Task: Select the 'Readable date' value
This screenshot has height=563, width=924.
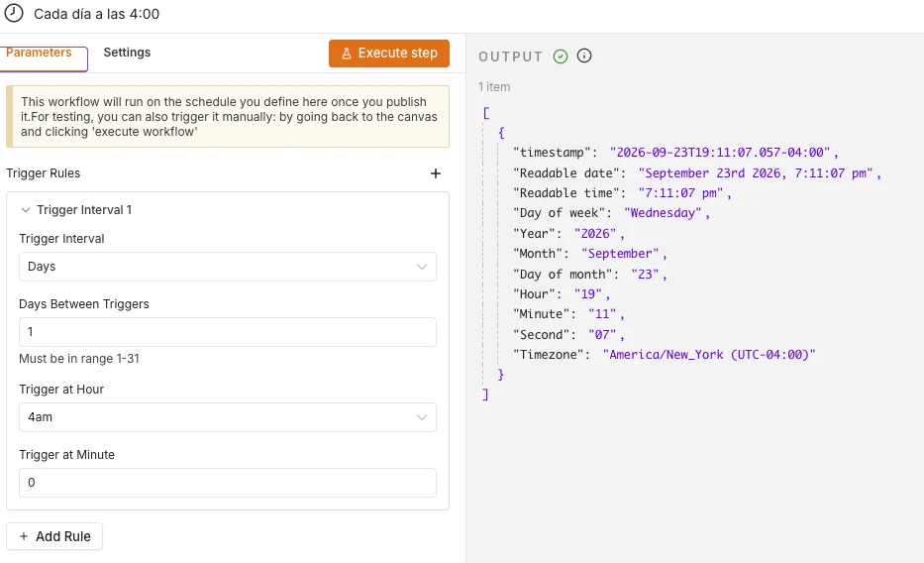Action: [756, 172]
